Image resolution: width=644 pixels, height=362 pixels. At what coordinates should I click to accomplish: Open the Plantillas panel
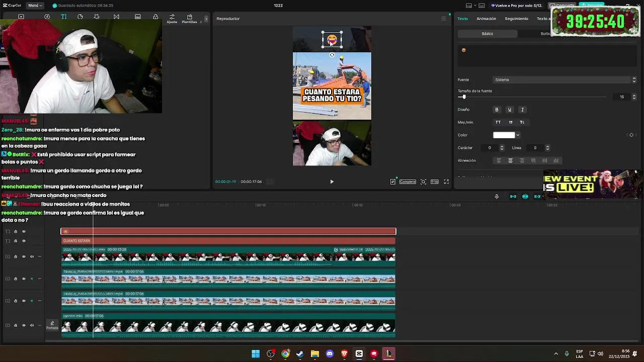(x=189, y=19)
